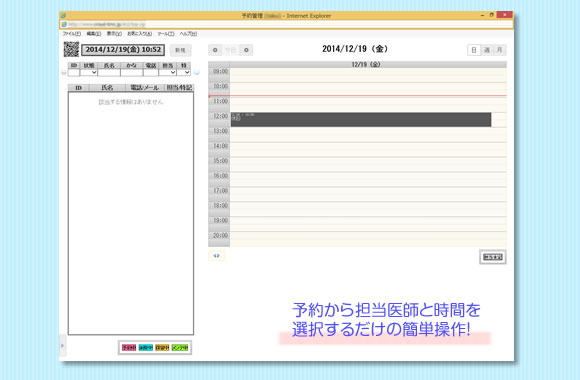This screenshot has width=580, height=380.
Task: Open the 編集 (Edit) menu
Action: tap(94, 34)
